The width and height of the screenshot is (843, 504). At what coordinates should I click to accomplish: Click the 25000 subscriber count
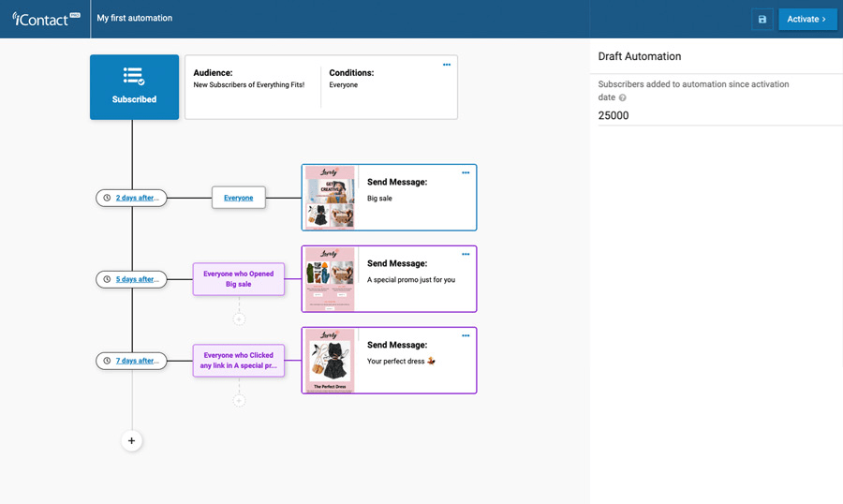point(614,115)
